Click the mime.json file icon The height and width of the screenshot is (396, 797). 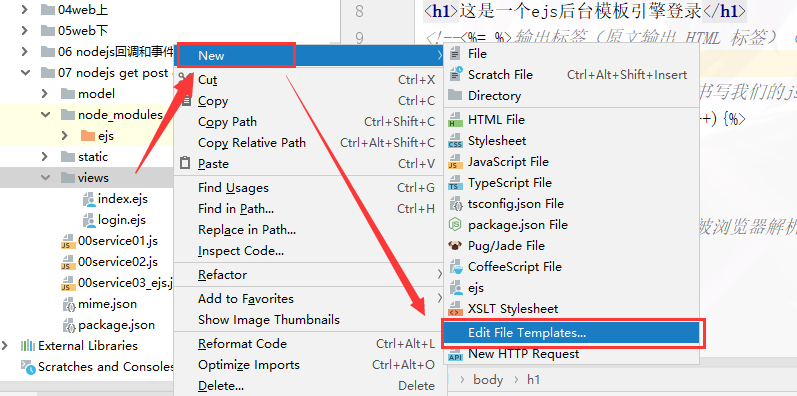[68, 304]
